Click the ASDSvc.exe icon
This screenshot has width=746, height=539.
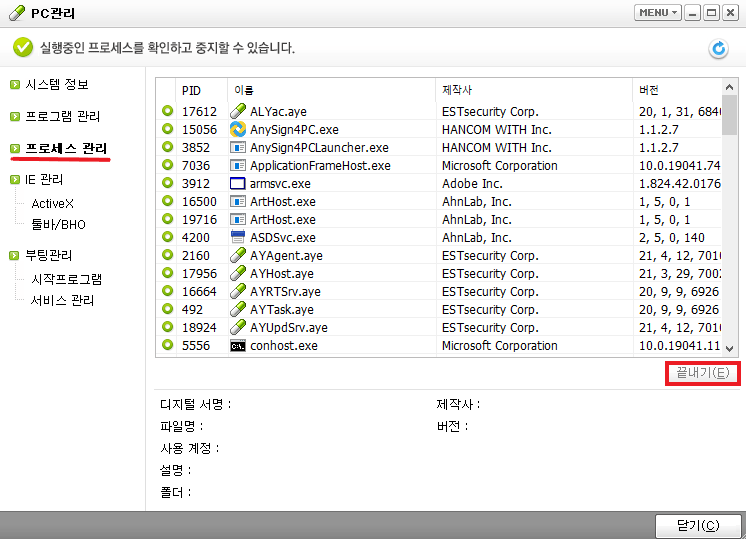click(x=237, y=237)
